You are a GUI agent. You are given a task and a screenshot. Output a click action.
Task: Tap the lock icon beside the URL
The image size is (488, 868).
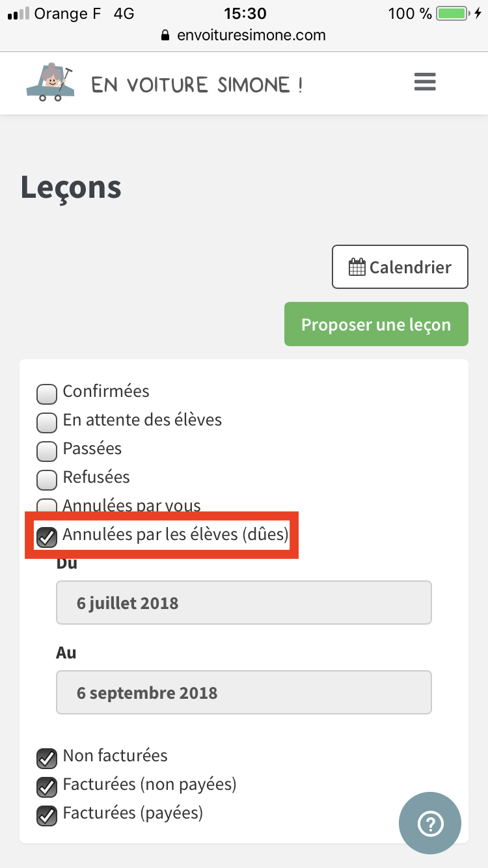point(165,35)
